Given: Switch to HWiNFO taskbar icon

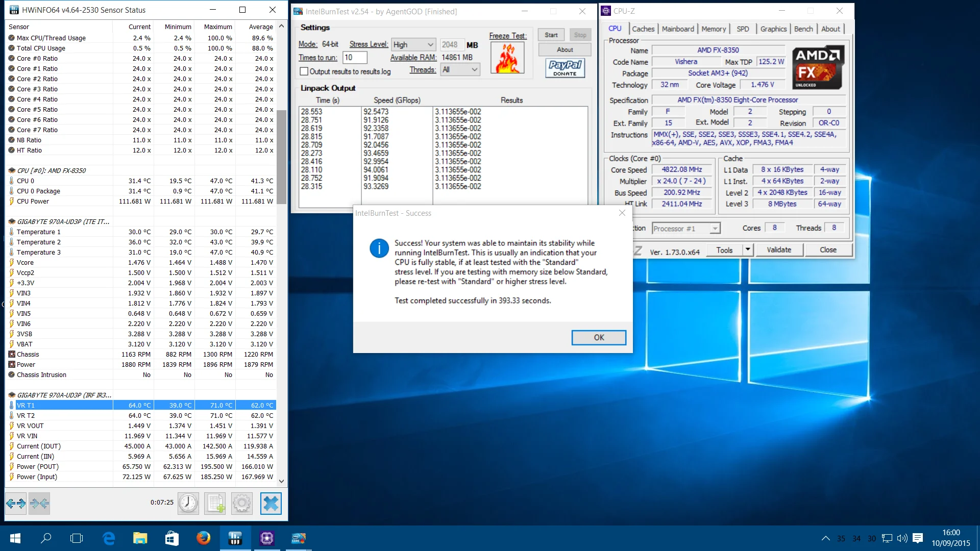Looking at the screenshot, I should pos(235,538).
